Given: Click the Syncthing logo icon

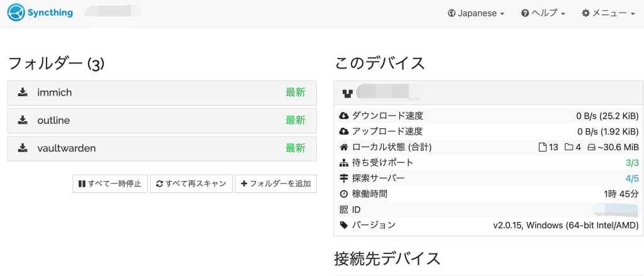Looking at the screenshot, I should click(x=17, y=13).
